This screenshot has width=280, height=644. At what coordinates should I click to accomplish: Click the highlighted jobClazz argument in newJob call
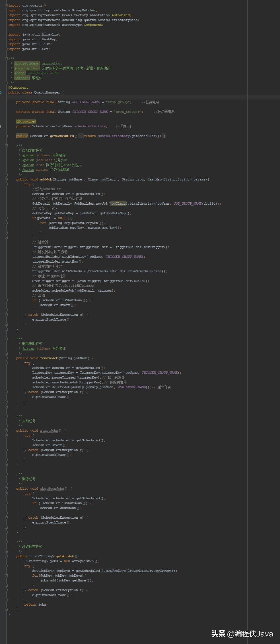coord(118,203)
